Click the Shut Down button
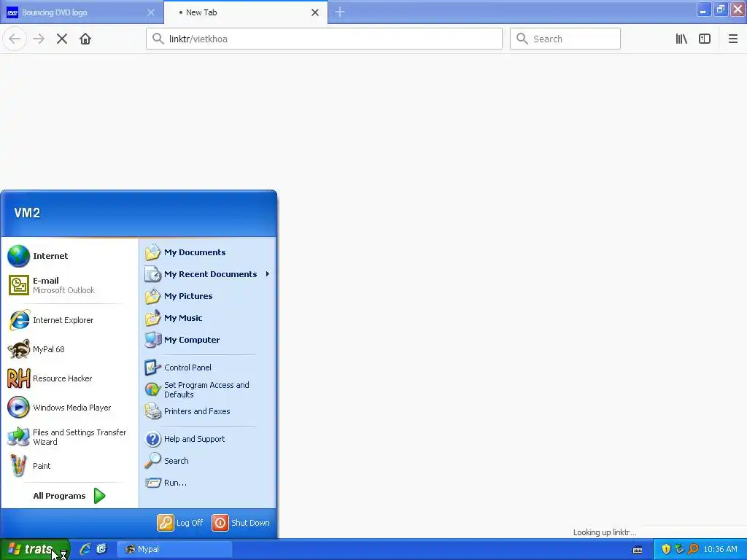This screenshot has width=747, height=560. pos(241,523)
